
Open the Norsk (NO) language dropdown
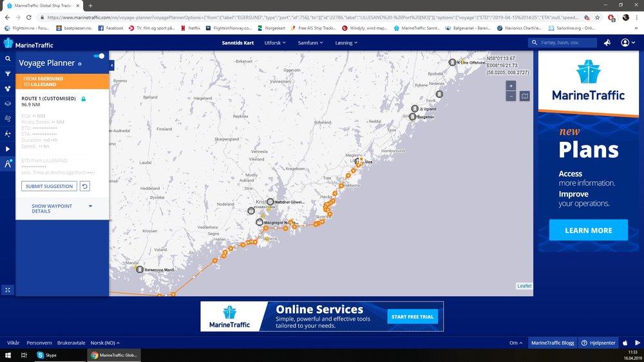(105, 343)
